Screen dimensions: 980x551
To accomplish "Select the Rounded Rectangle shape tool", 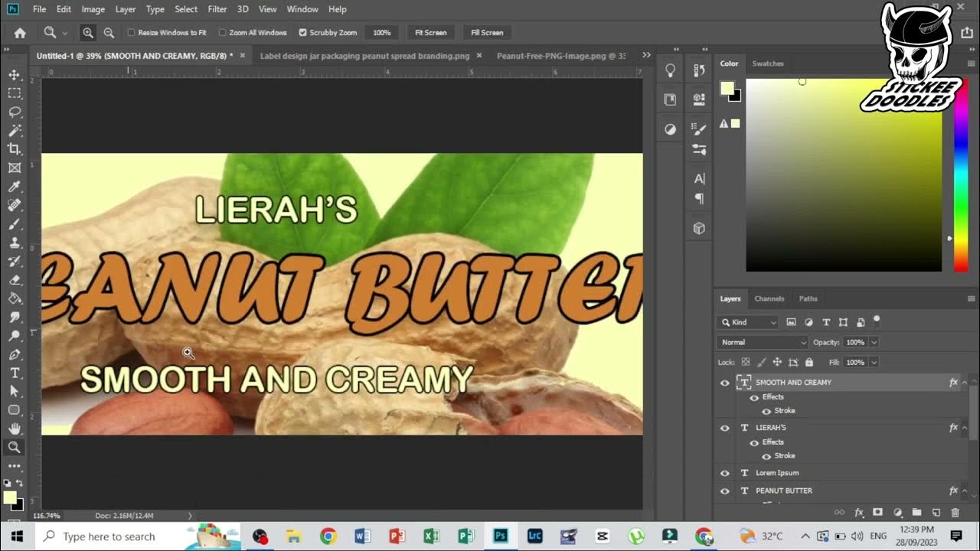I will [x=15, y=410].
